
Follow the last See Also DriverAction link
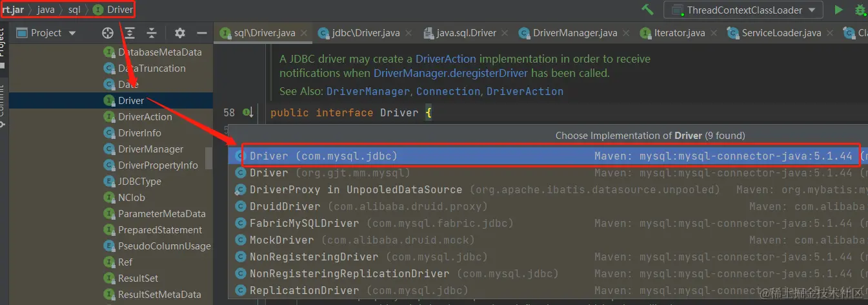(525, 92)
